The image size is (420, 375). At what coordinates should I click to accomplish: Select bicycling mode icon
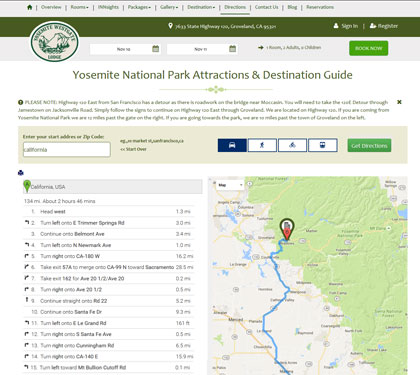click(292, 145)
